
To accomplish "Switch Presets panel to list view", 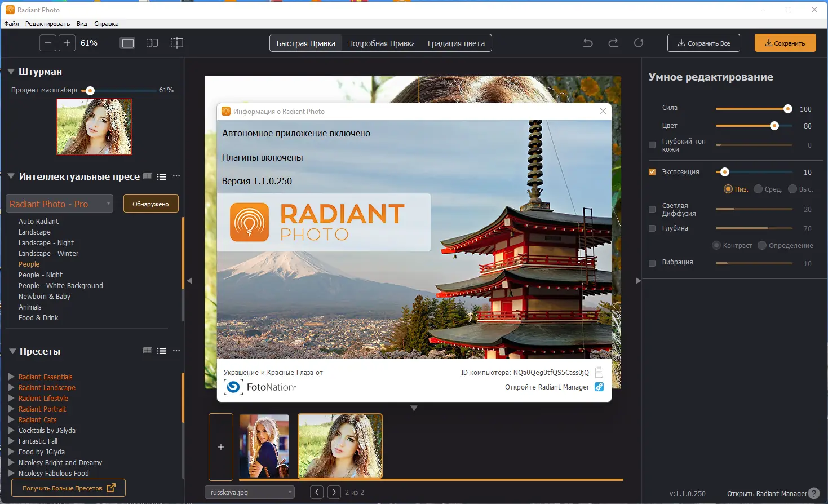I will [161, 350].
